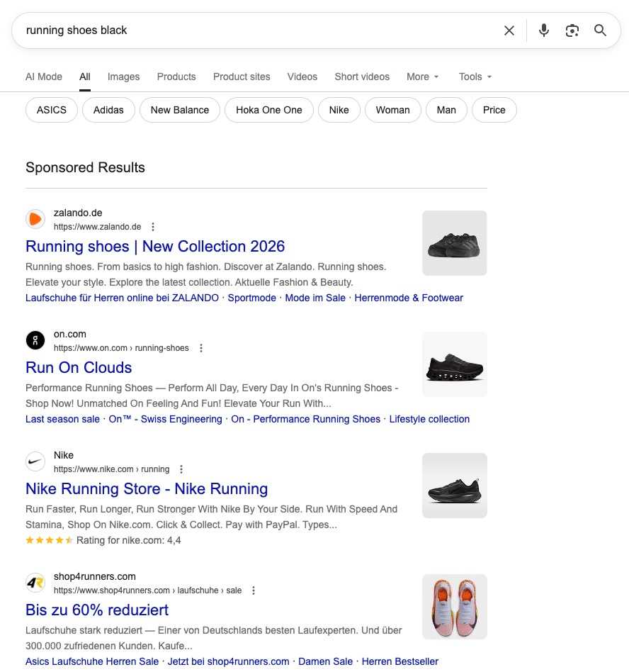Open 'Nike Running Store - Nike Running' result
Screen dimensions: 629x672
(x=147, y=489)
